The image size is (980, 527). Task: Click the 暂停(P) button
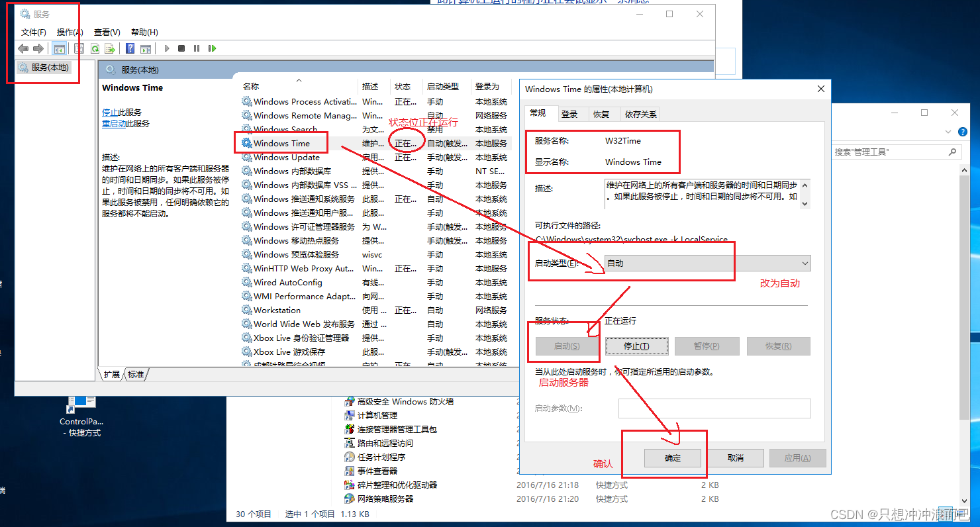(x=706, y=346)
